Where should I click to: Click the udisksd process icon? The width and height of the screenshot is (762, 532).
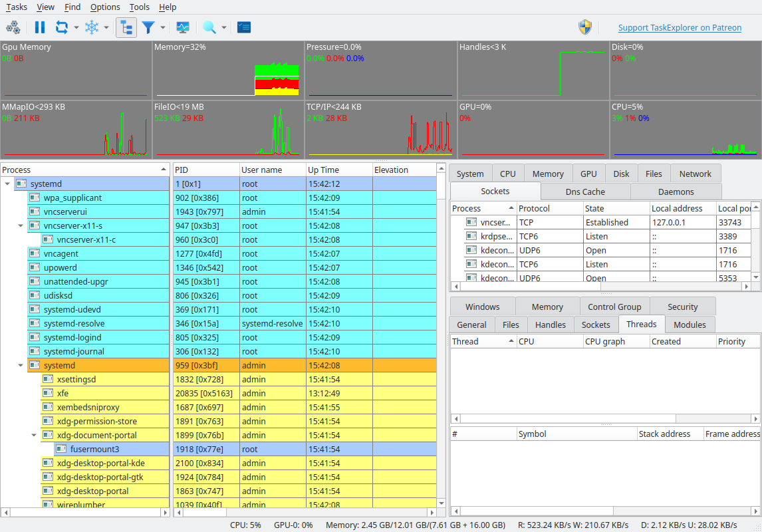pos(35,295)
